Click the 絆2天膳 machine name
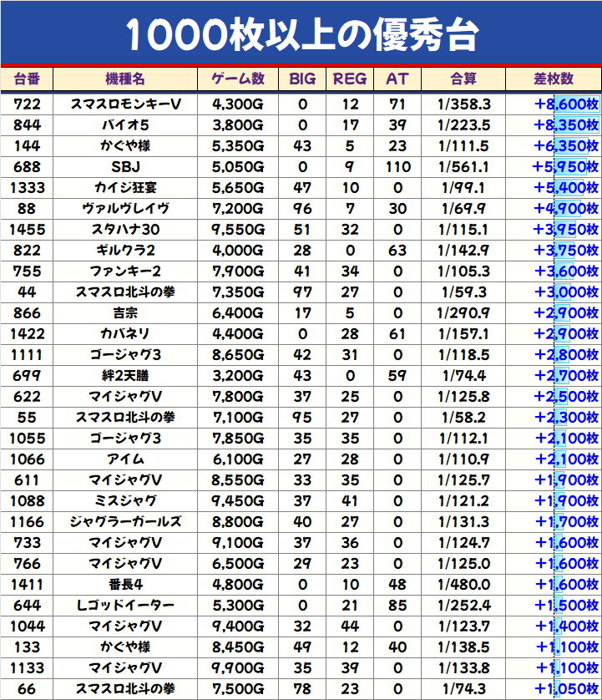 point(125,375)
